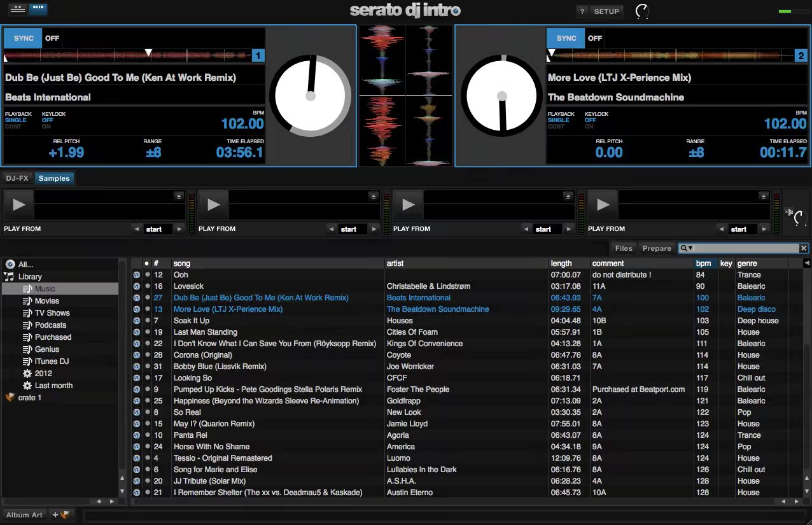
Task: Mute the sampler output speaker icon
Action: (x=789, y=213)
